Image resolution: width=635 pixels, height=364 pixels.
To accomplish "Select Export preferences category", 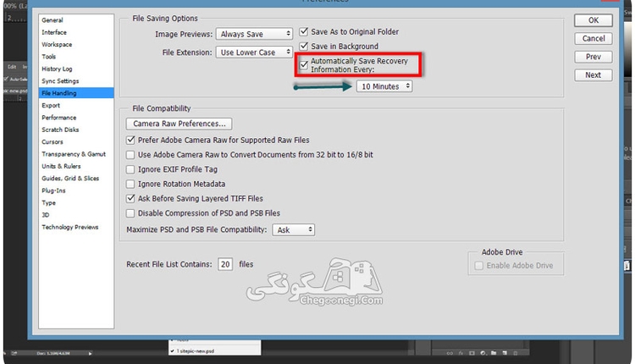I will click(x=51, y=105).
